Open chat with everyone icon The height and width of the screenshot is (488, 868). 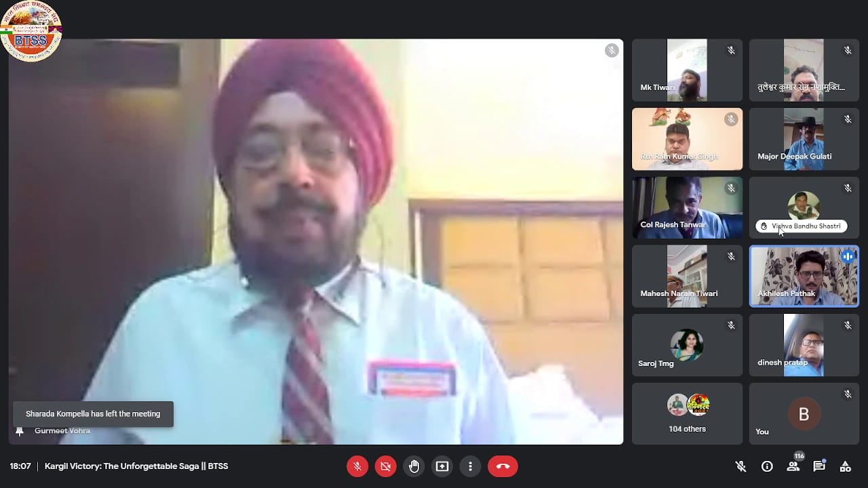[x=819, y=466]
